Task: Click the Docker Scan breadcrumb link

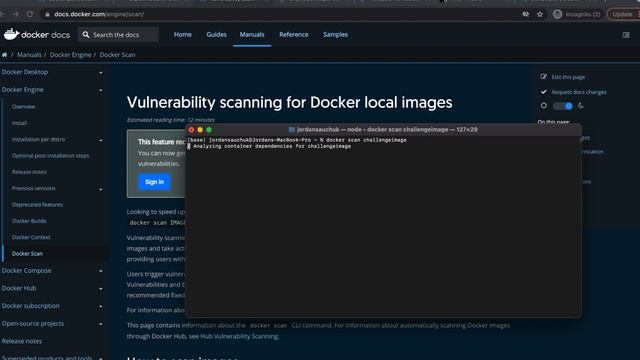Action: (117, 55)
